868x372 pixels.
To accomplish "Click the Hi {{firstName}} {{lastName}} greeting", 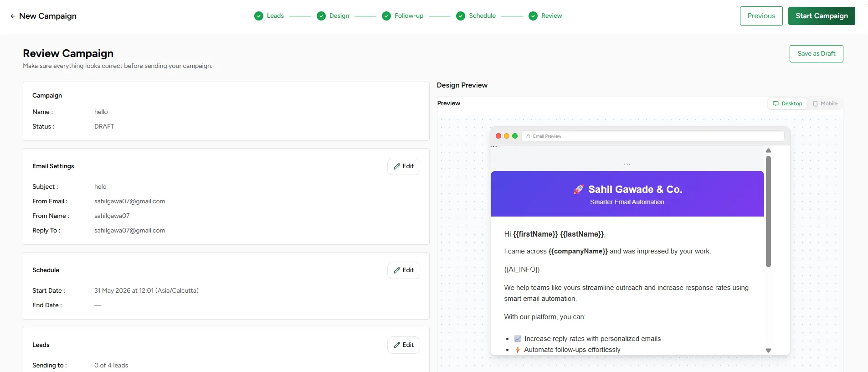I will (555, 234).
